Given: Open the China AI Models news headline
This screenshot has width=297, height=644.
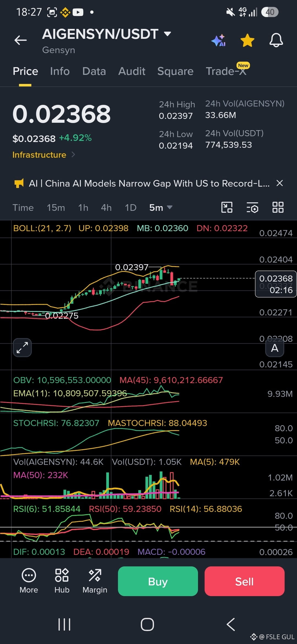Looking at the screenshot, I should tap(149, 183).
